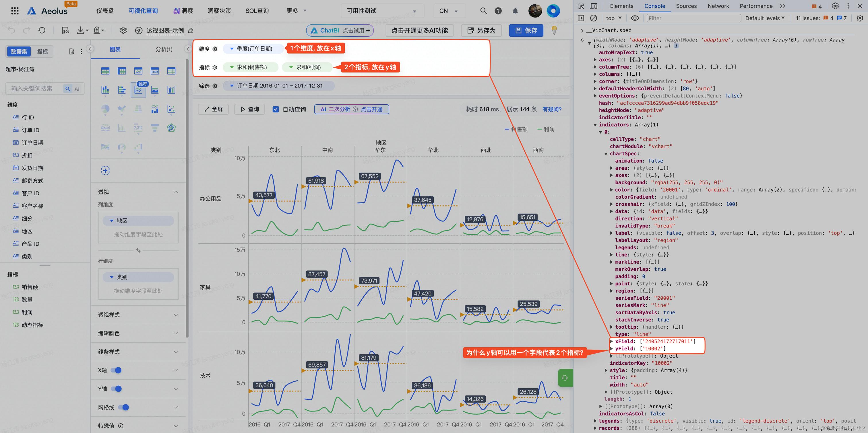Select the line chart type icon
868x433 pixels.
(x=138, y=90)
